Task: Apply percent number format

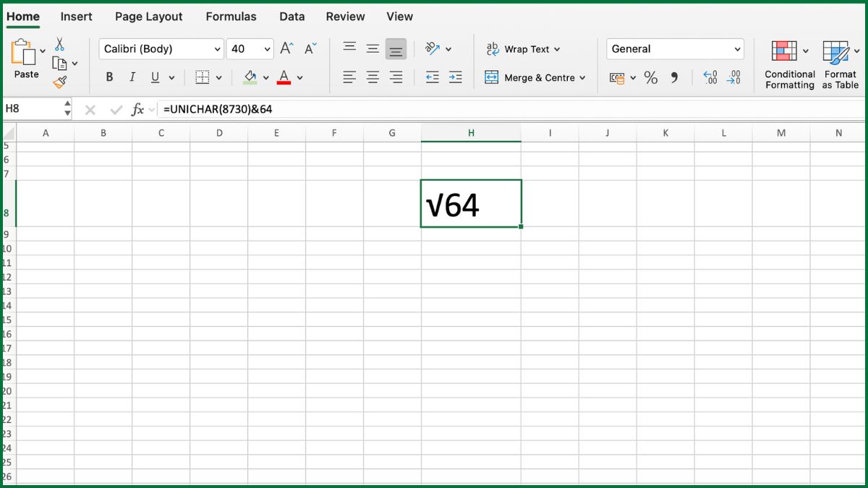Action: [x=650, y=77]
